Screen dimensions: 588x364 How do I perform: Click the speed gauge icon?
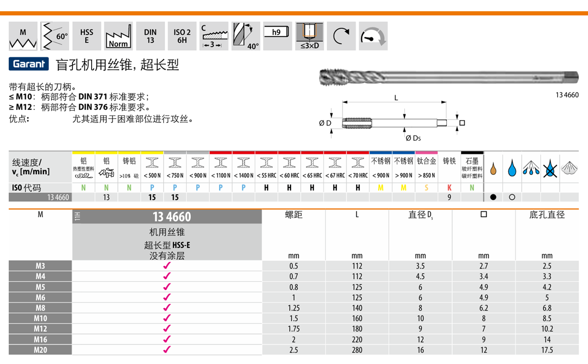point(373,36)
